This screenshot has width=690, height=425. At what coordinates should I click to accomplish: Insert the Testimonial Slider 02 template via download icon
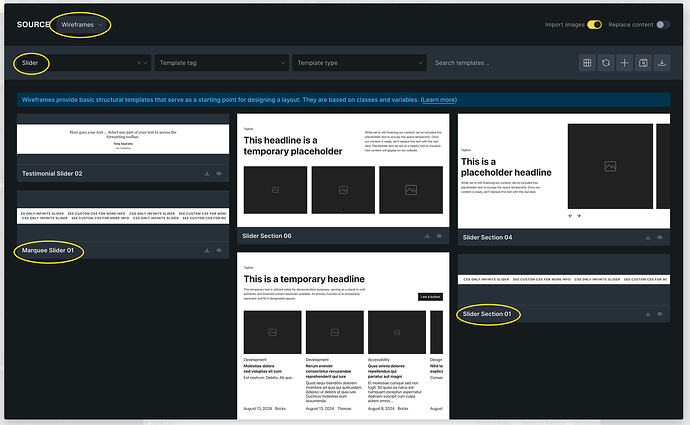point(207,174)
